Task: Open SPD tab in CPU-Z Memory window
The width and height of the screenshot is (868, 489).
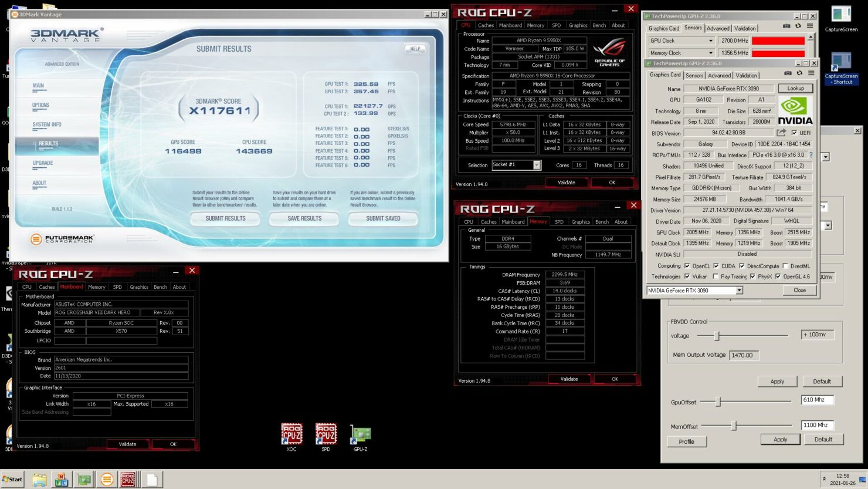Action: point(559,222)
